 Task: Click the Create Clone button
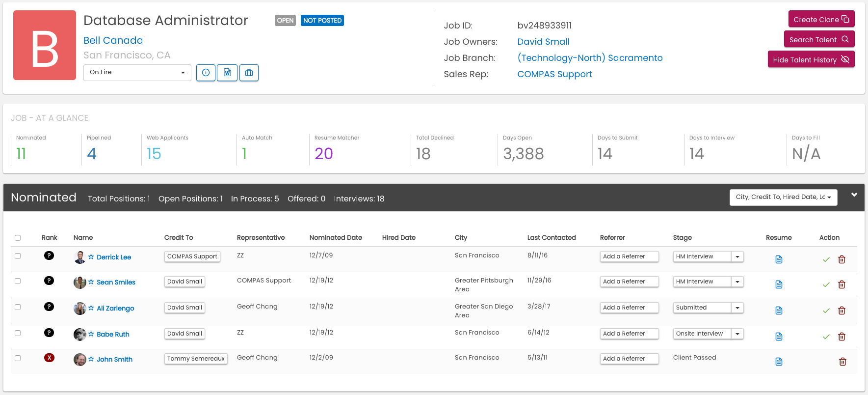click(x=821, y=19)
